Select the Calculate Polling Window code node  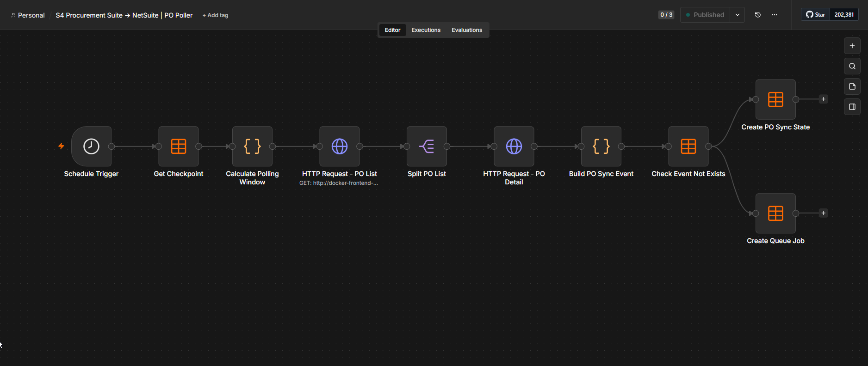tap(252, 146)
